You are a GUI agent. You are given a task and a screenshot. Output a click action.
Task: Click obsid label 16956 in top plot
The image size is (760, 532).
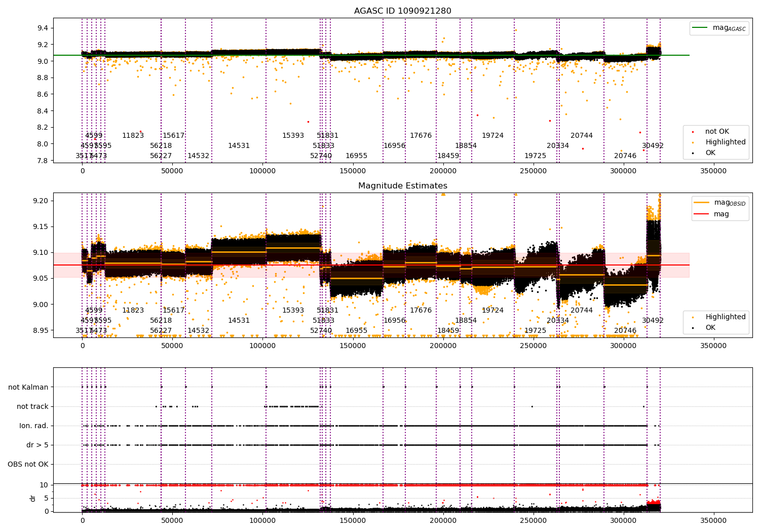394,146
